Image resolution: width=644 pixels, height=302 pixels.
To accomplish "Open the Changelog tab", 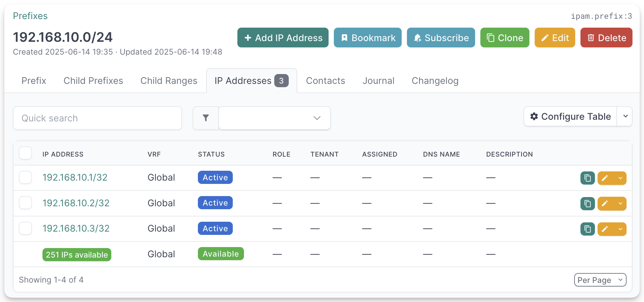I will click(x=435, y=81).
